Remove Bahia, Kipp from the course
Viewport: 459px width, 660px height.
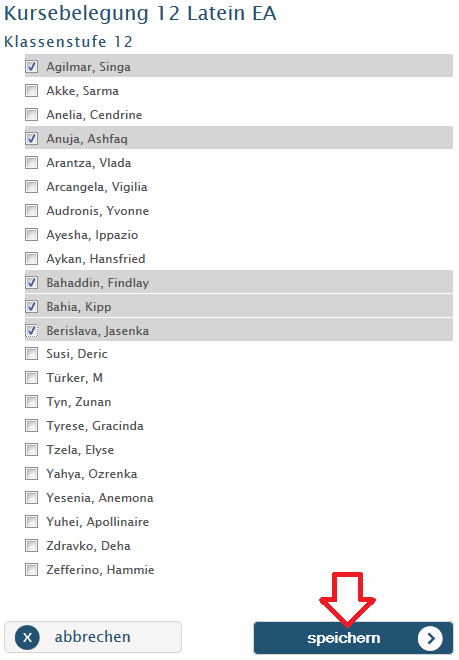(32, 306)
